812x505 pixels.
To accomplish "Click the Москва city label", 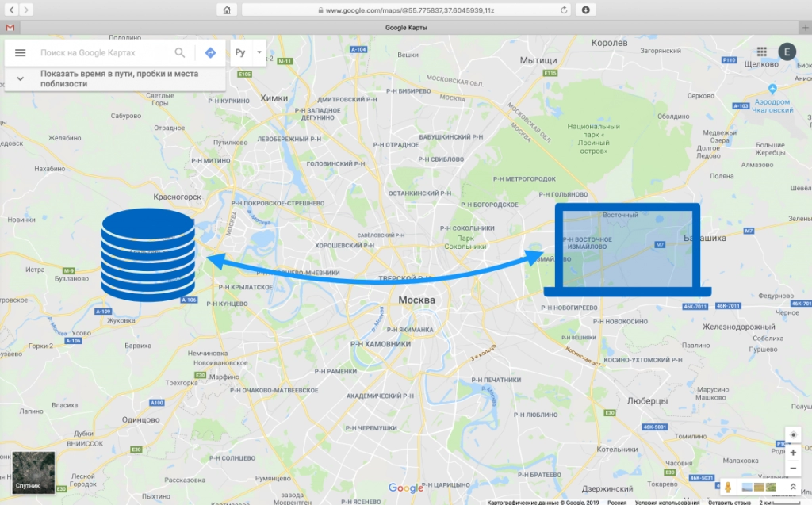I will pos(416,300).
